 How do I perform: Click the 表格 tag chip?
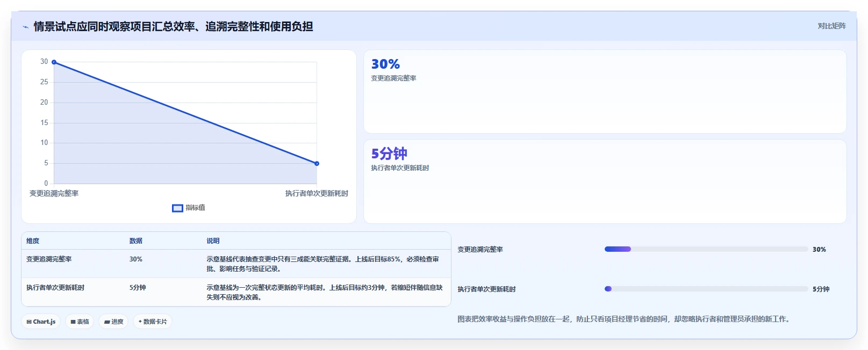[80, 322]
